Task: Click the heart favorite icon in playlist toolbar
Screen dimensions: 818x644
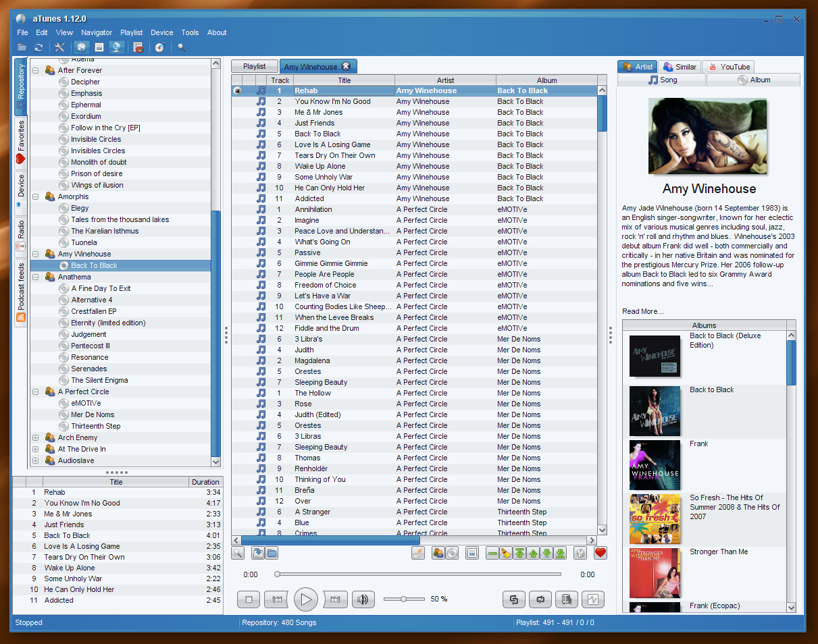Action: 600,553
